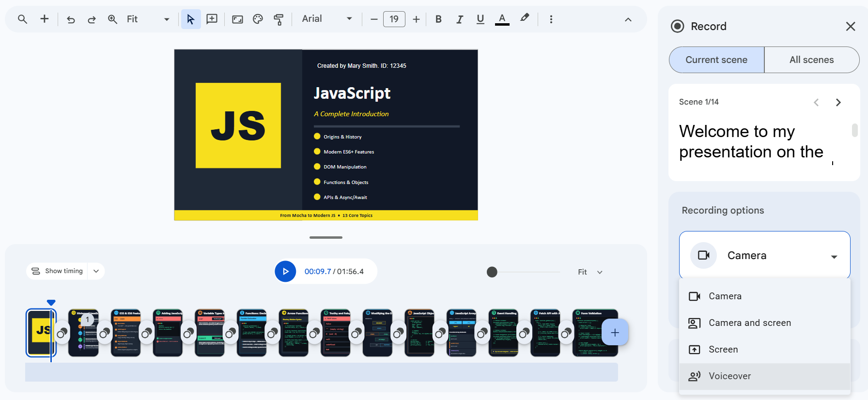Choose Camera and screen option
Screen dimensions: 868x400
click(764, 323)
